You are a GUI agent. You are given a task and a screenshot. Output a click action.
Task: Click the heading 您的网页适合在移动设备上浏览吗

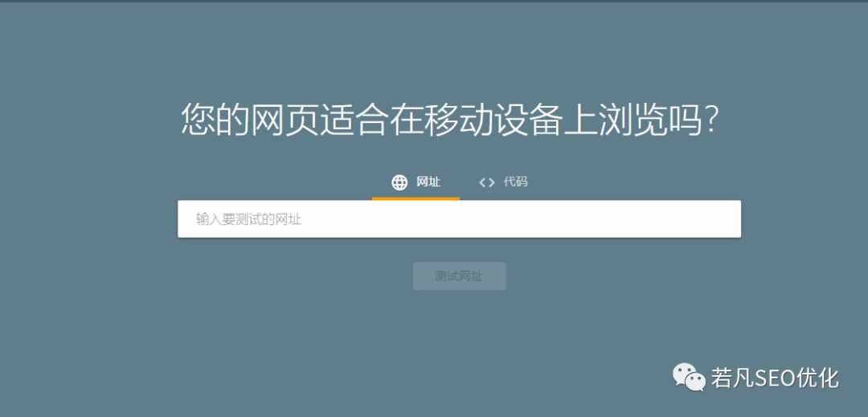coord(450,119)
